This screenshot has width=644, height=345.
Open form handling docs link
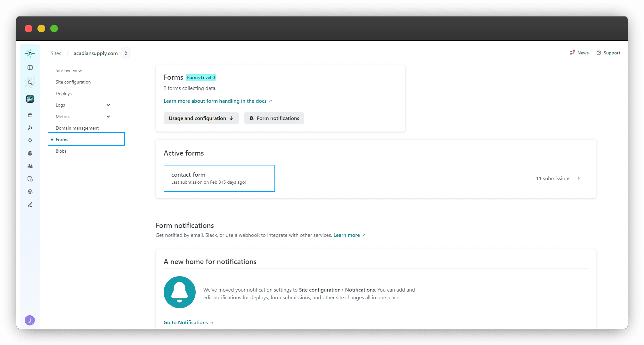click(218, 101)
